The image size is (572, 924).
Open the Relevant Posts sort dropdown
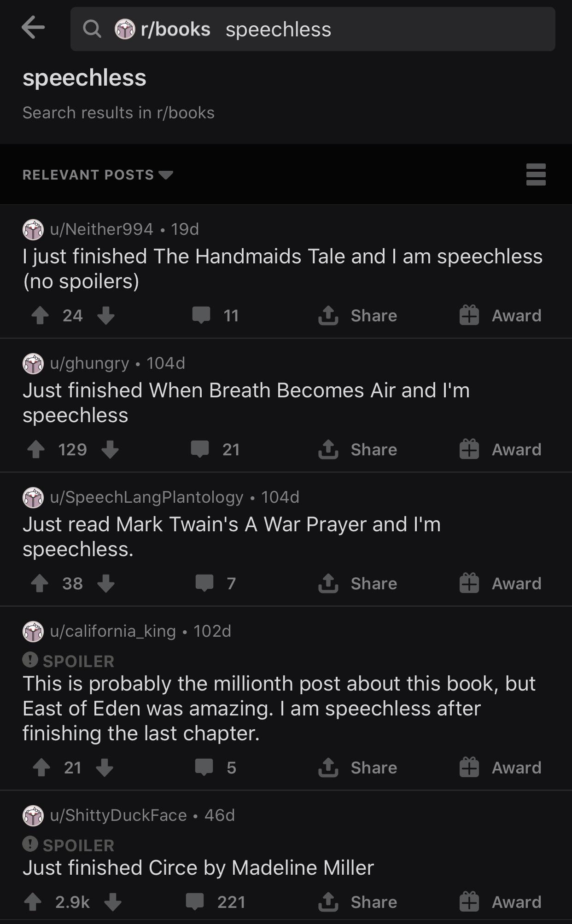tap(98, 175)
